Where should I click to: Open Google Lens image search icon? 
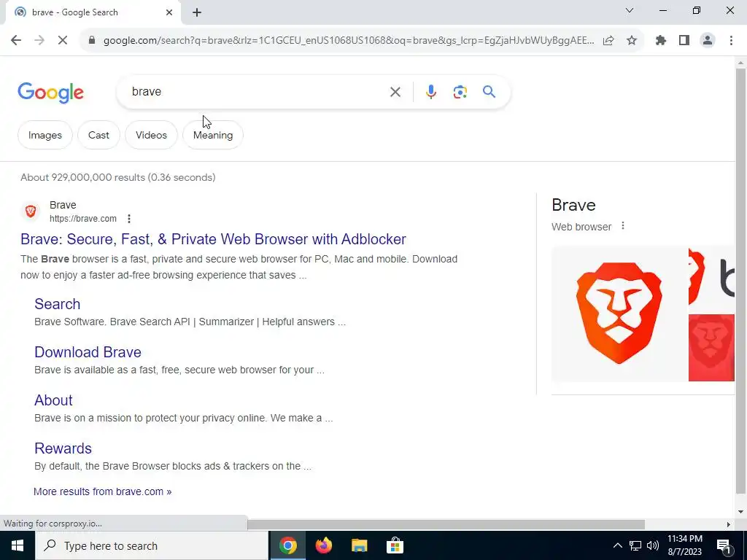tap(460, 91)
